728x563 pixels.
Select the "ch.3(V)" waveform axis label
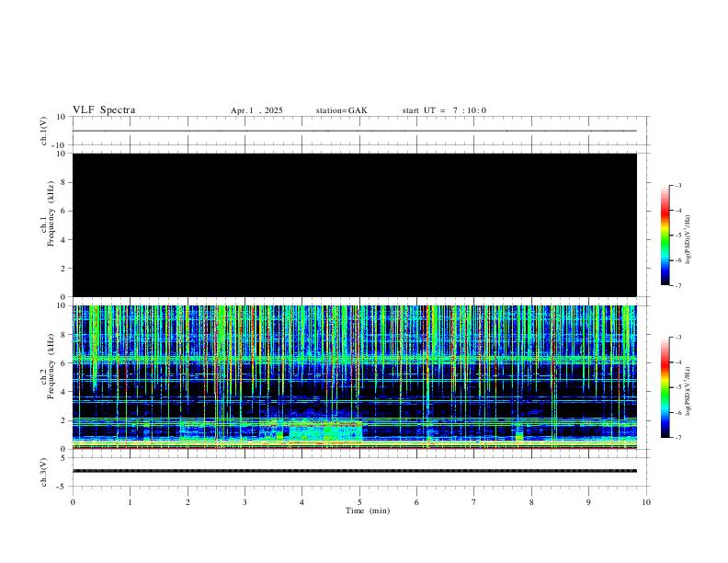44,472
